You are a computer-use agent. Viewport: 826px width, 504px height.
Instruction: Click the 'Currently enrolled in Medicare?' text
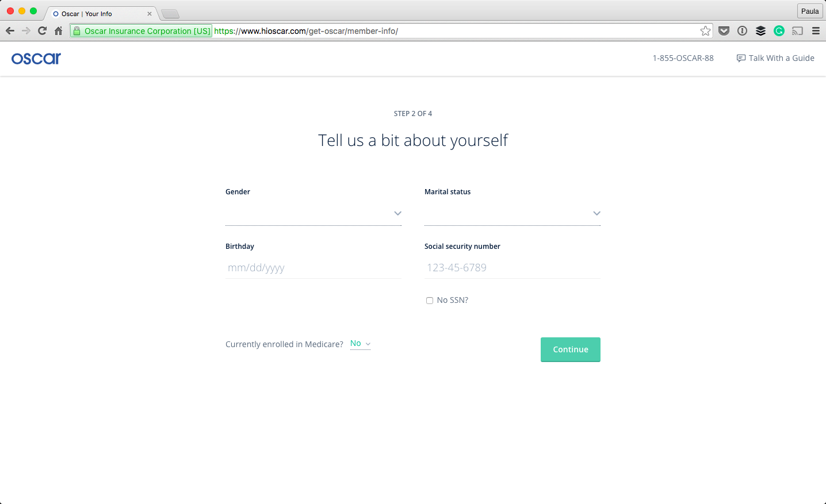pyautogui.click(x=284, y=344)
